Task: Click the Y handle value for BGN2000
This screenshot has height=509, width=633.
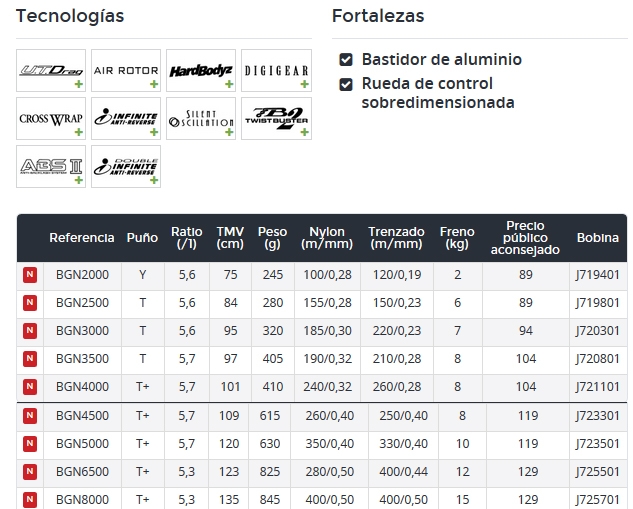Action: (143, 275)
